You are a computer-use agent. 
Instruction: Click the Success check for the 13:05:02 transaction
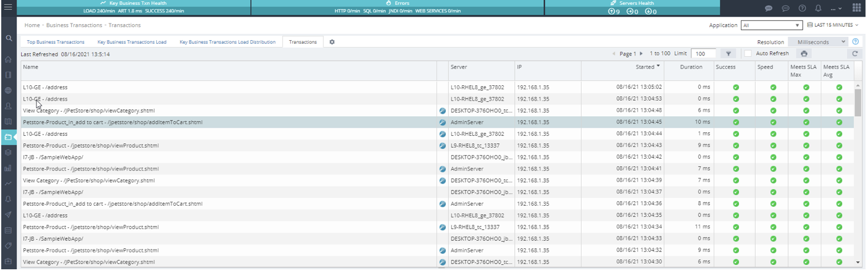tap(736, 87)
